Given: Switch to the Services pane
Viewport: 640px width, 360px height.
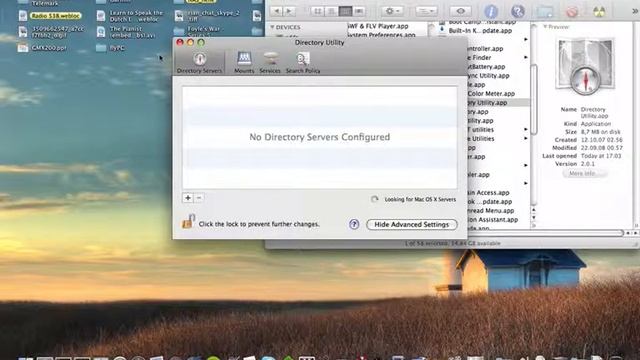Looking at the screenshot, I should (270, 62).
